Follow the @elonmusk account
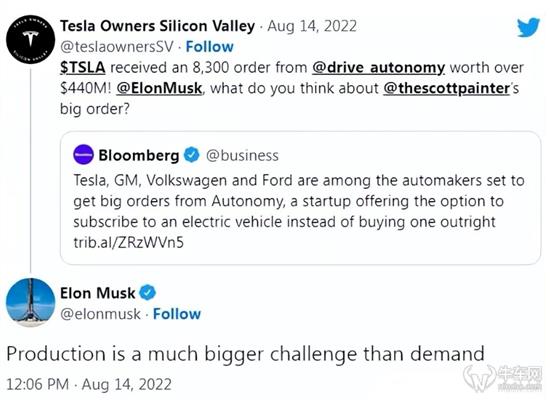Viewport: 550px width, 400px height. [177, 314]
